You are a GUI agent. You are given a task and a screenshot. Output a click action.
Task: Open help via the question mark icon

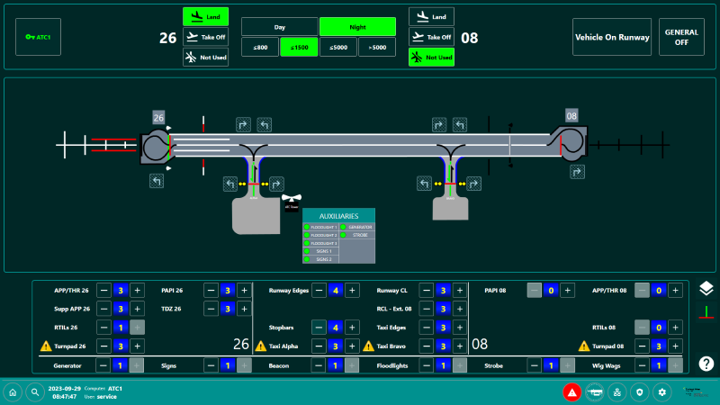(706, 364)
